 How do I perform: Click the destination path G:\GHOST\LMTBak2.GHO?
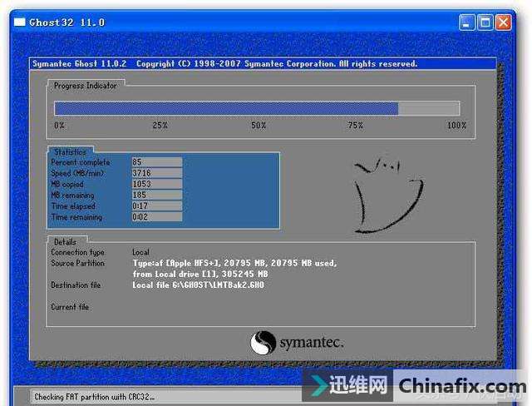click(x=218, y=285)
